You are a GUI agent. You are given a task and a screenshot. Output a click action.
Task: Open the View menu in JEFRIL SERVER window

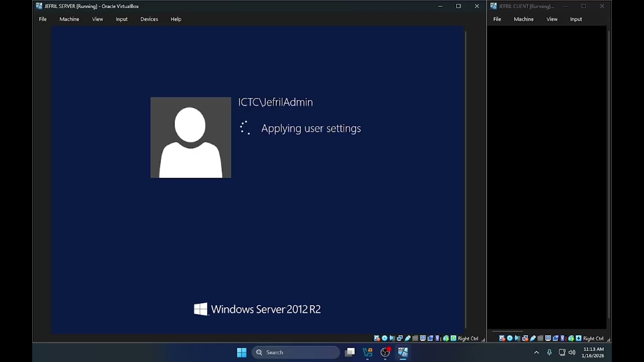[98, 19]
